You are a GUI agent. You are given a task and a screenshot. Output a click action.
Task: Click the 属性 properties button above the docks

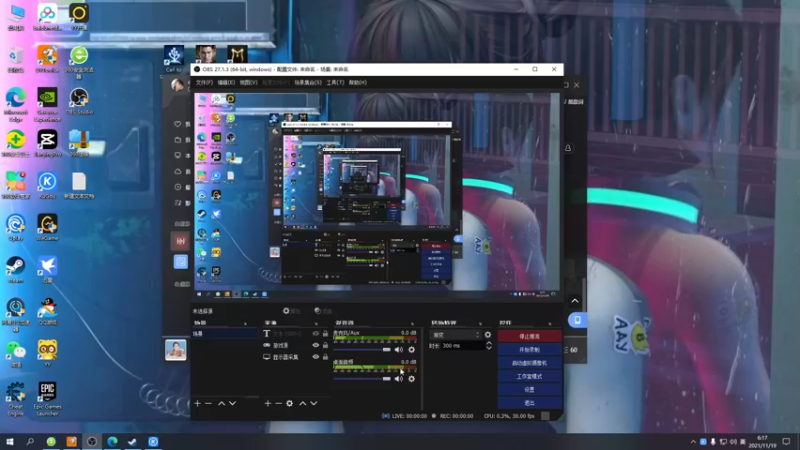pyautogui.click(x=291, y=311)
